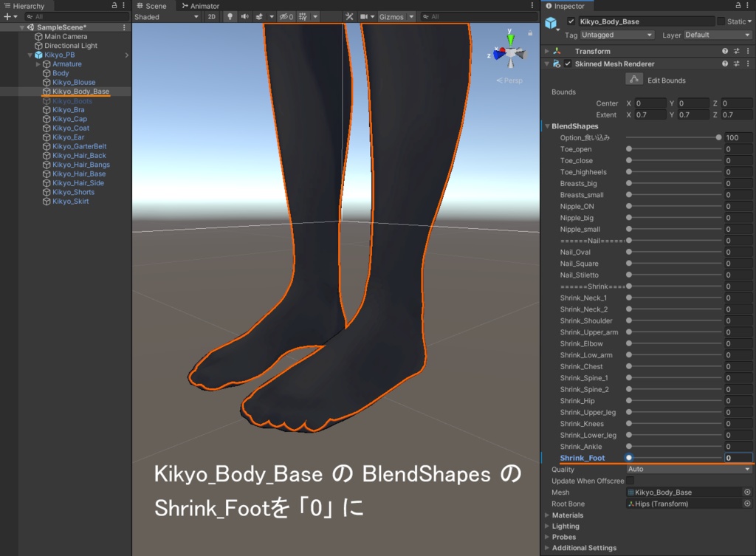Tick the Update When Offscreen checkbox

point(630,481)
